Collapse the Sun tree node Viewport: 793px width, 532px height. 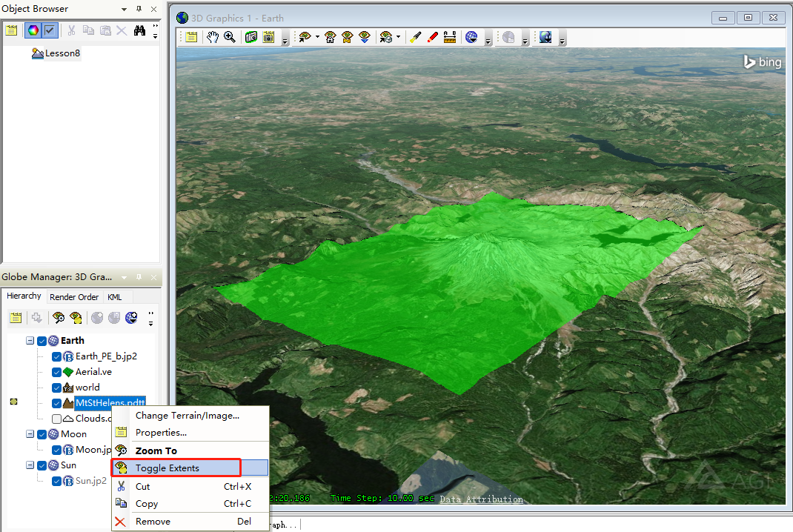(30, 465)
